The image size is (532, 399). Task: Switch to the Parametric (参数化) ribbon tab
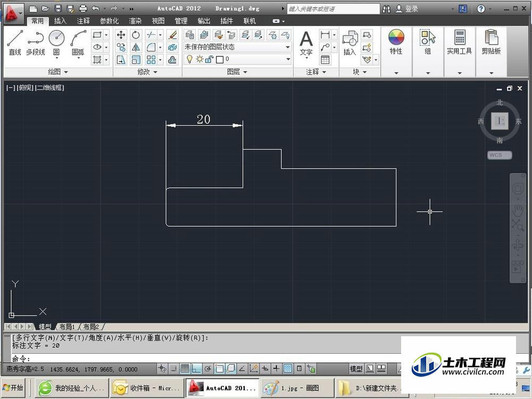pos(109,21)
